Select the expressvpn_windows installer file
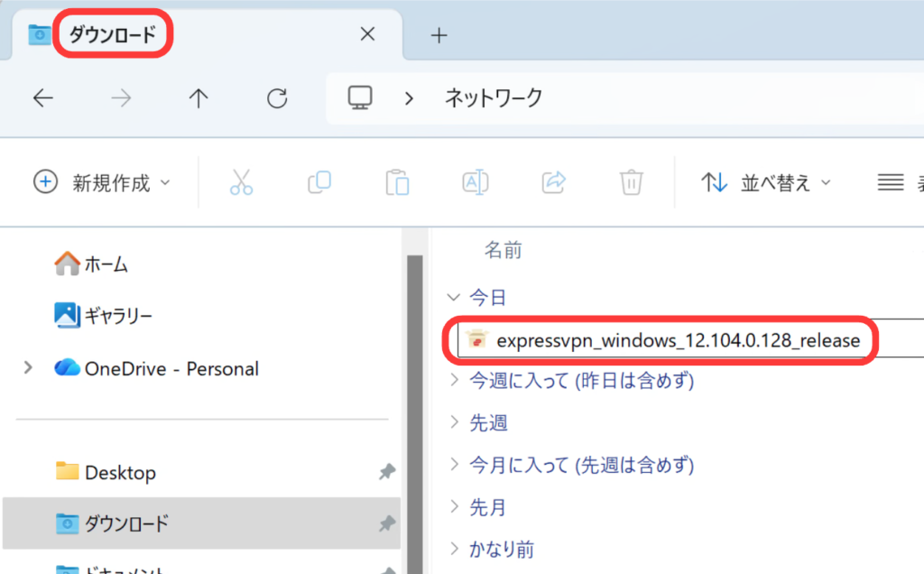Image resolution: width=924 pixels, height=574 pixels. 672,340
